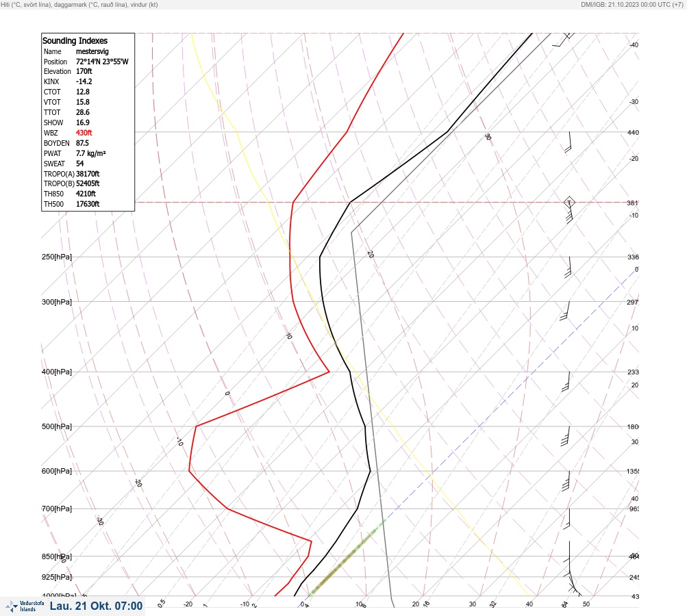Click the 40 label on the bottom temperature axis
The height and width of the screenshot is (616, 687).
pos(529,604)
